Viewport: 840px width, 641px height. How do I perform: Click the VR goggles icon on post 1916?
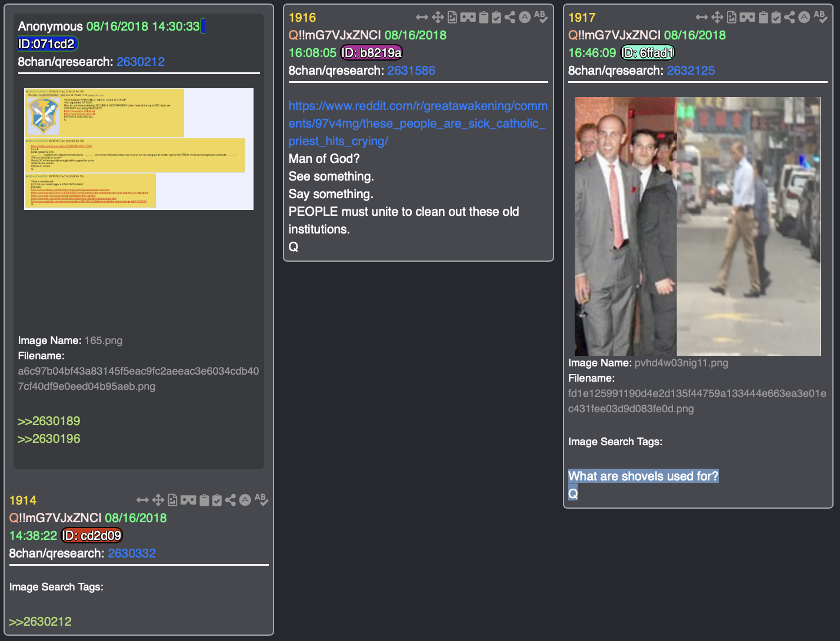[468, 18]
